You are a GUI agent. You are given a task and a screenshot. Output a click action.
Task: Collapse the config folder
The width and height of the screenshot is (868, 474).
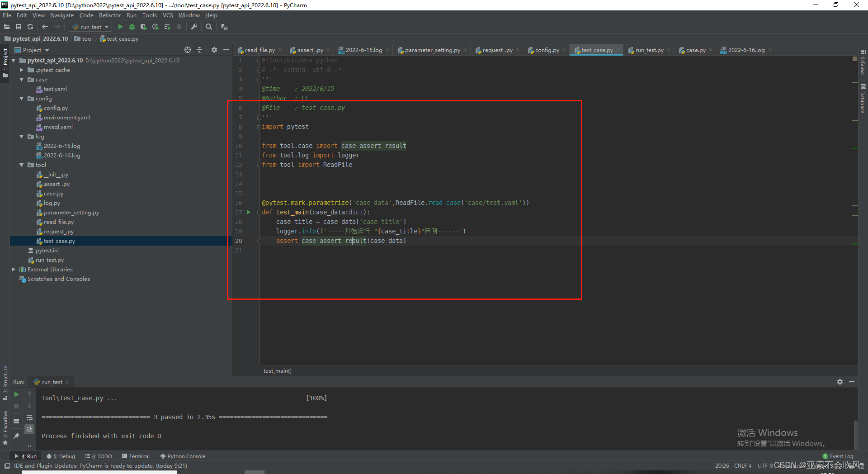21,99
